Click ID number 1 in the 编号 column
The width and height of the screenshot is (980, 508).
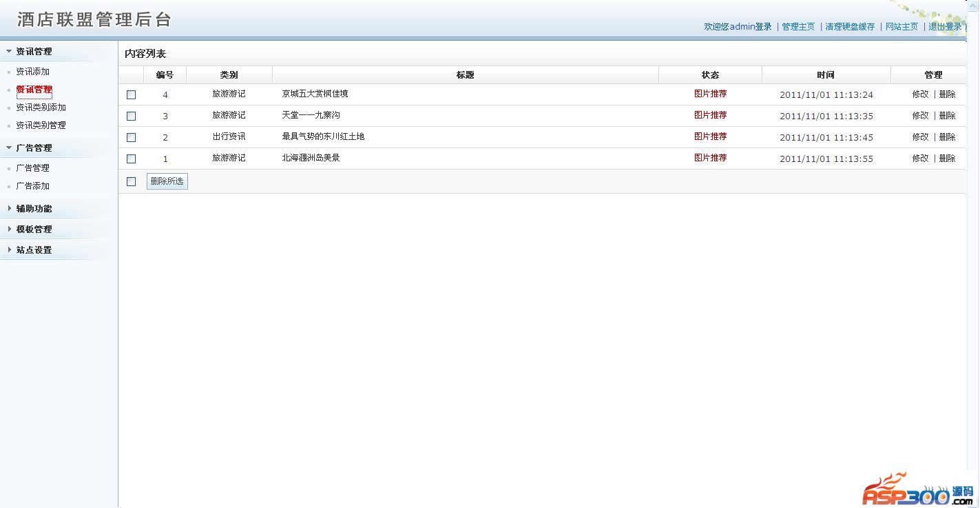(165, 159)
